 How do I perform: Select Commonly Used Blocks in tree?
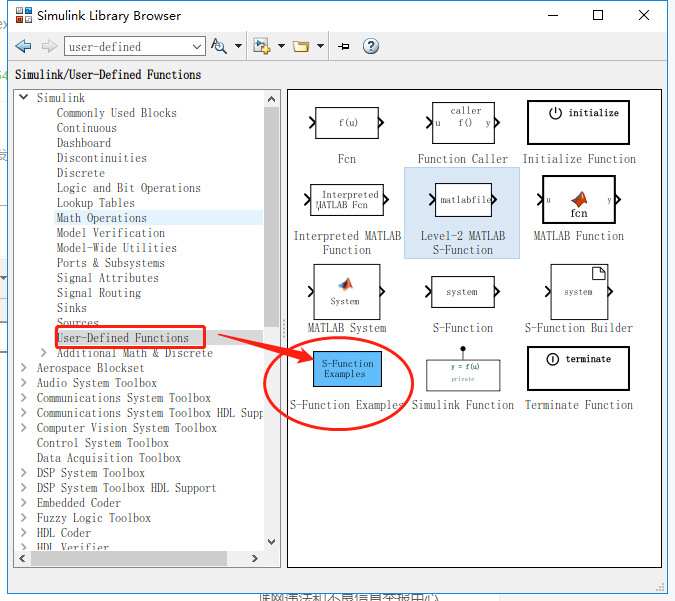pos(117,113)
